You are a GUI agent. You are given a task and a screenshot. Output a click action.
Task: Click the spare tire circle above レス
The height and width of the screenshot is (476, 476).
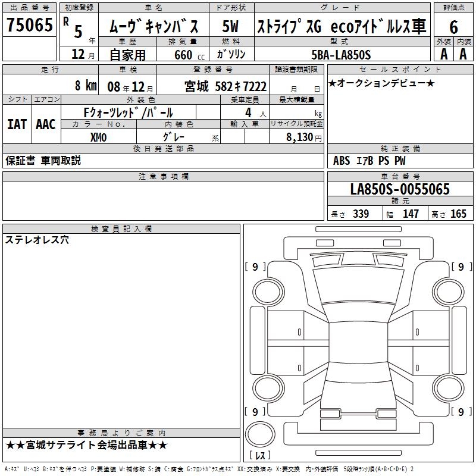(260, 434)
